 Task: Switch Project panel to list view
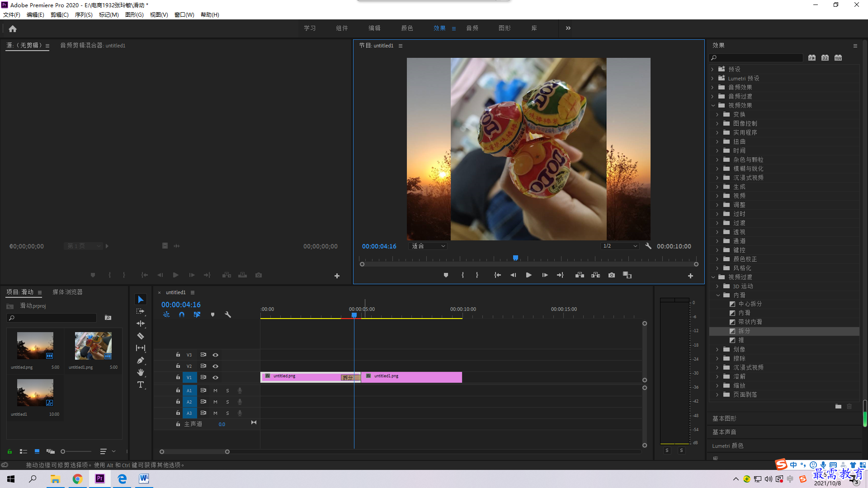24,451
